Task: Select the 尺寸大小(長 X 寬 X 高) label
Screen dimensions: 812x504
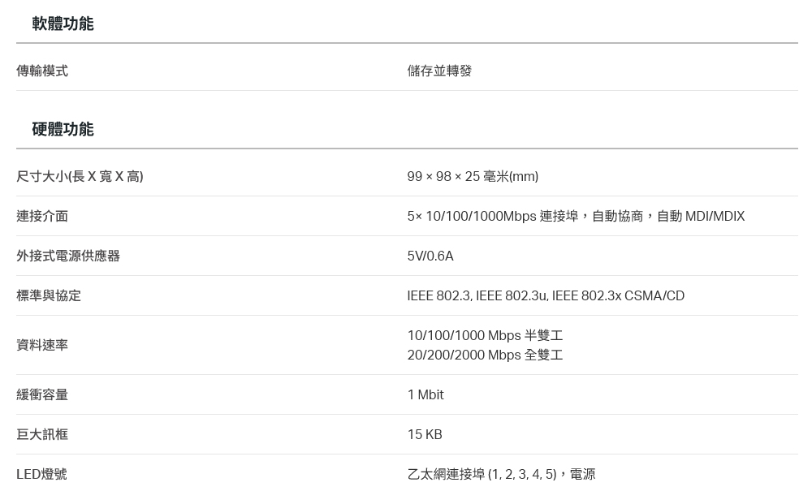Action: (80, 176)
